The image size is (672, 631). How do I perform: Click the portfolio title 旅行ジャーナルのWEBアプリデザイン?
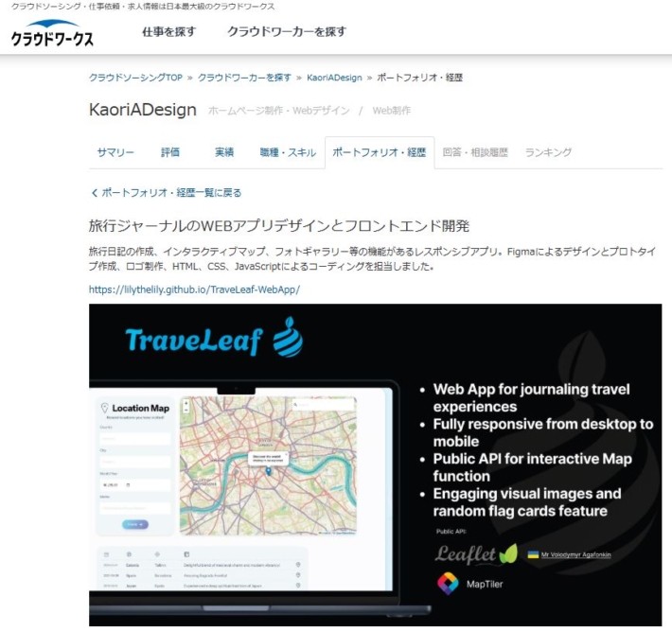[279, 226]
